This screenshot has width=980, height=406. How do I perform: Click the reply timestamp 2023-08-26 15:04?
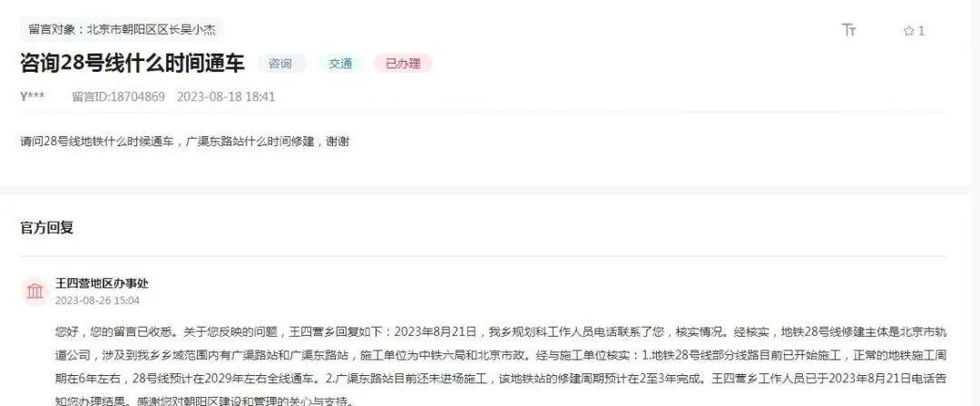click(x=97, y=301)
